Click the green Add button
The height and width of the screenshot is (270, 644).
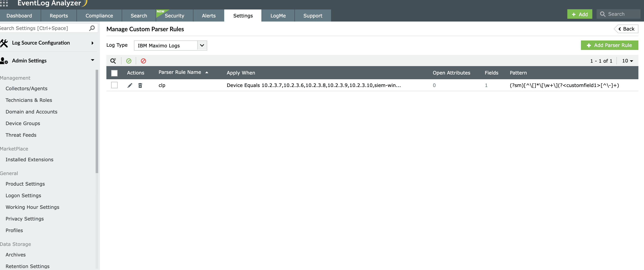pyautogui.click(x=580, y=14)
